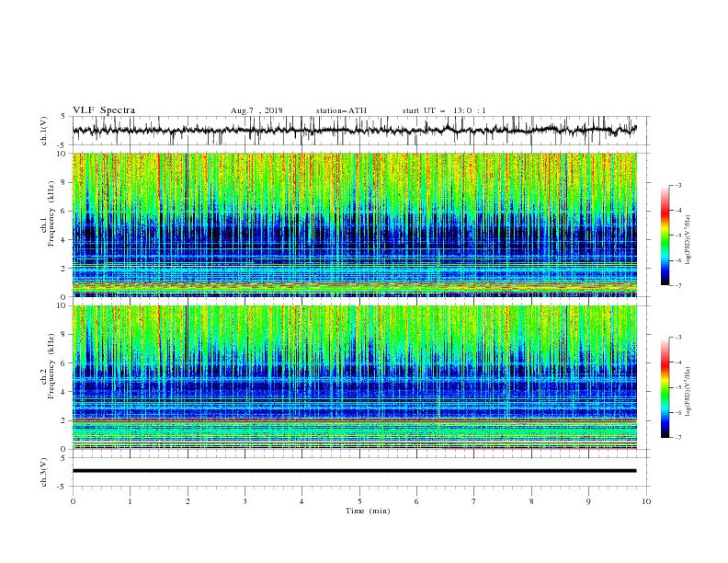Click ch.2 frequency axis tick '8'

pyautogui.click(x=63, y=335)
